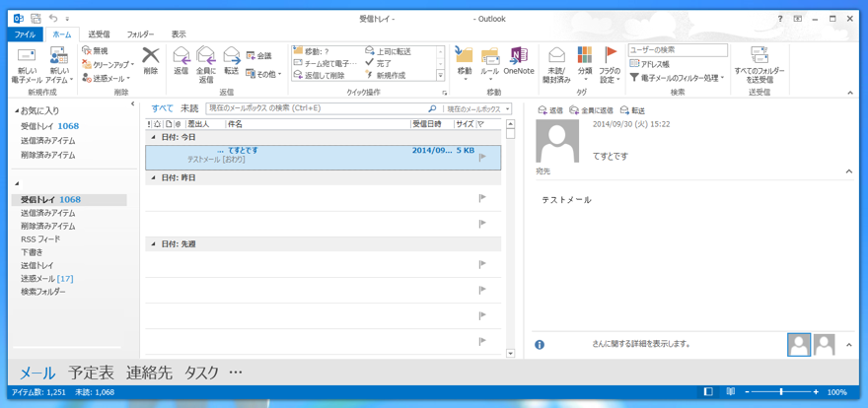
Task: Click the 無視 (ignore) conversation icon
Action: [x=95, y=50]
